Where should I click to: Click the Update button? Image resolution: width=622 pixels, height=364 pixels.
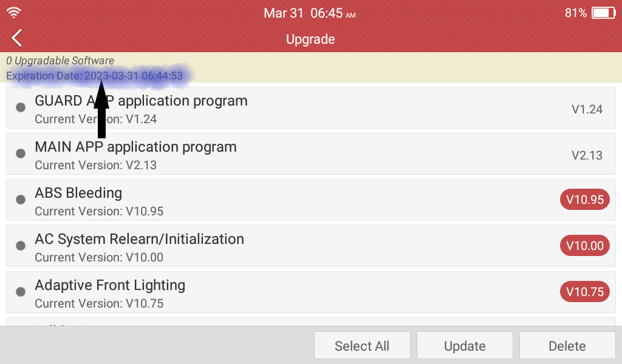click(465, 346)
